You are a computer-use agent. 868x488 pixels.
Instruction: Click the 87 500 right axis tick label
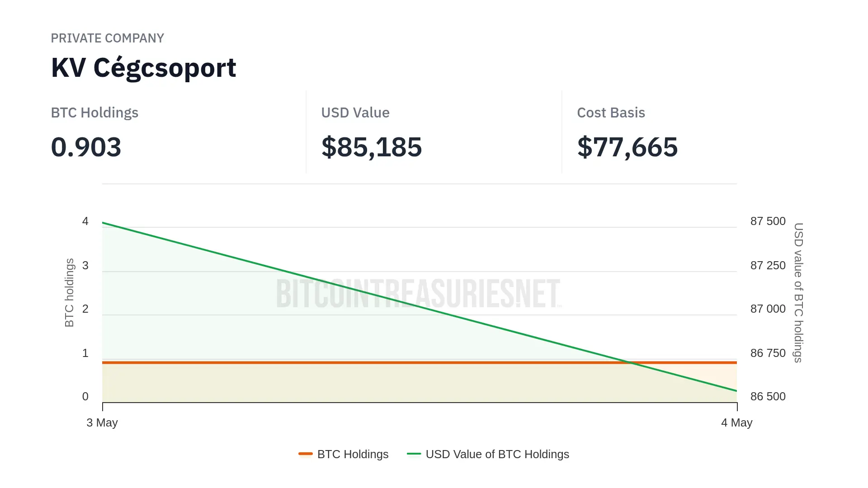coord(768,221)
